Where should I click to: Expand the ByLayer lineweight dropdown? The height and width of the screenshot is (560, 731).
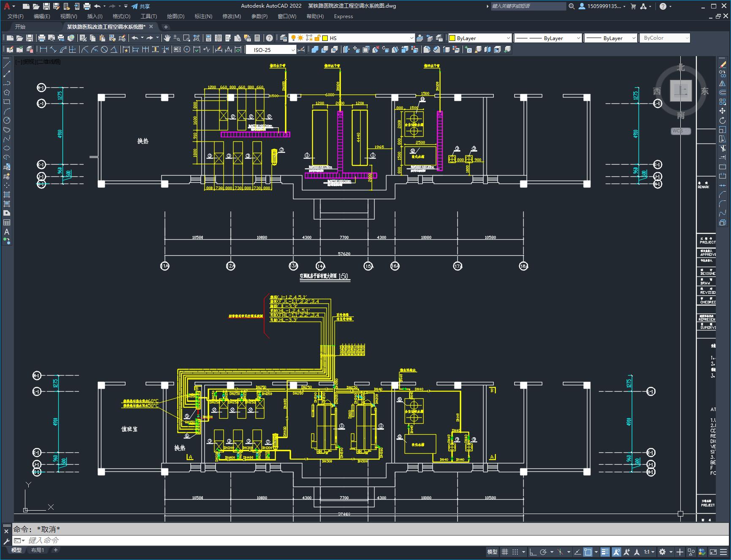633,38
